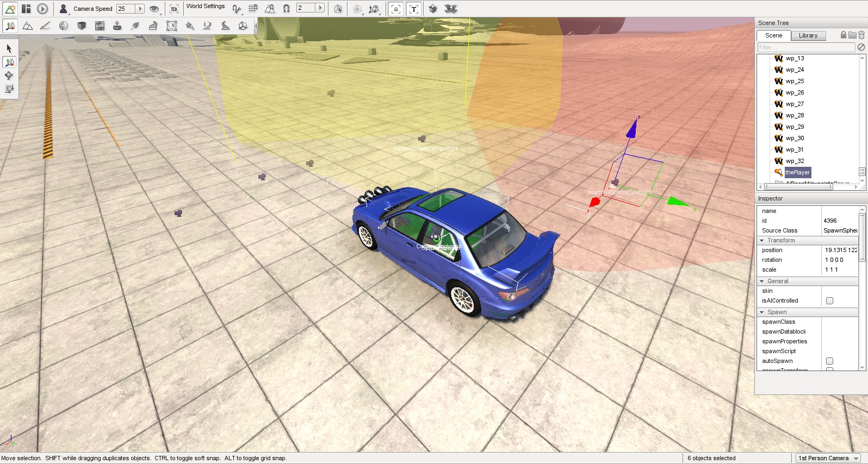
Task: Lock the selection in Scene Tree
Action: (x=844, y=35)
